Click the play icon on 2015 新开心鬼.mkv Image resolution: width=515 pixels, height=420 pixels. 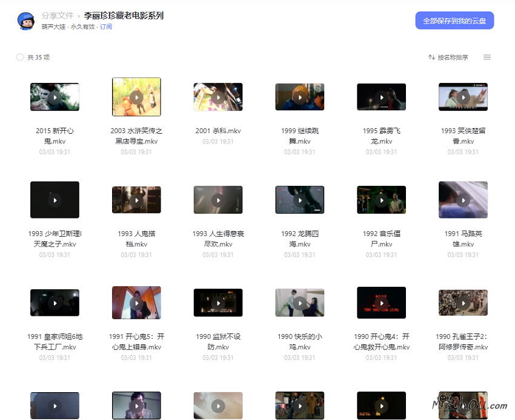tap(55, 97)
